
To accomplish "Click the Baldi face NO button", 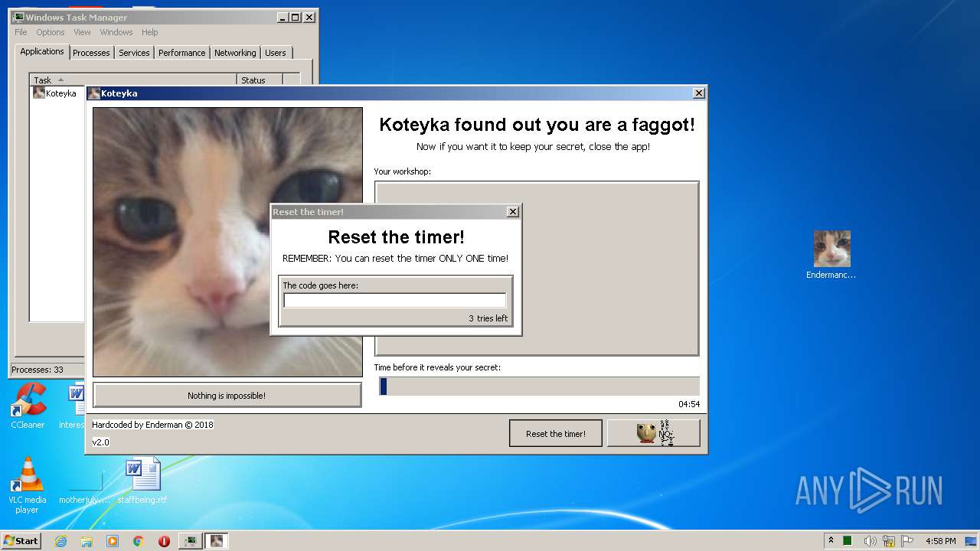I will (x=654, y=433).
